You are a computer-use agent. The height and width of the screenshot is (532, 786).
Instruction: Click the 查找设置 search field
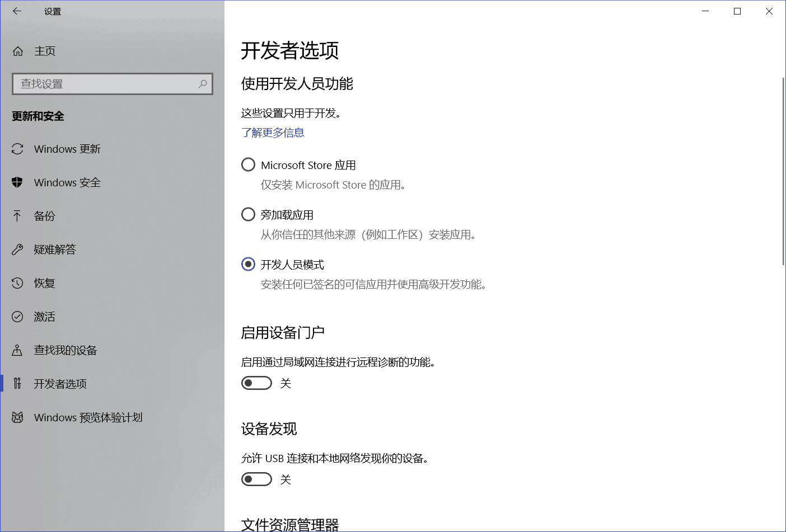[112, 84]
